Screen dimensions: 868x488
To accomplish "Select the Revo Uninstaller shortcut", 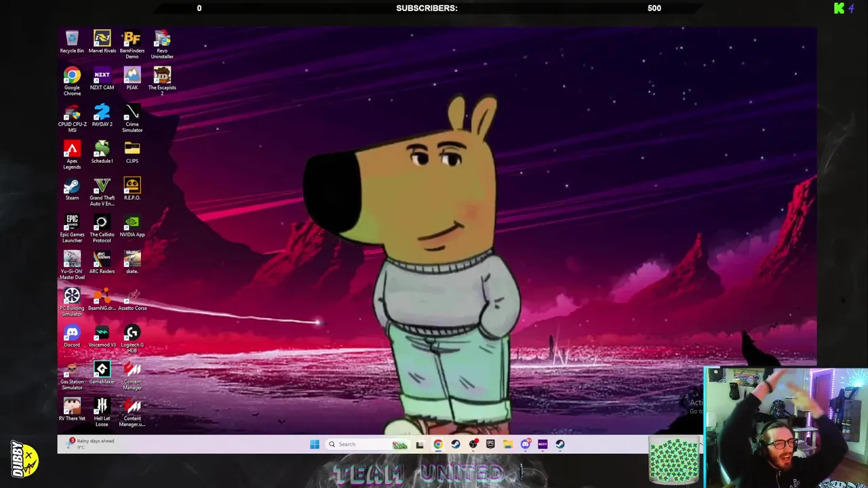I will 162,45.
